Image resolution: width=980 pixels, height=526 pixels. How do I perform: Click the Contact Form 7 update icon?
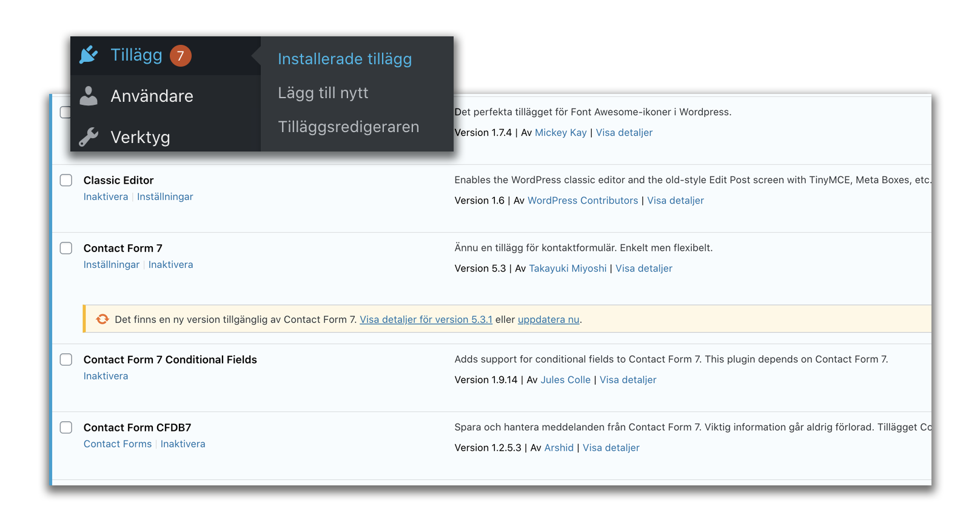click(102, 319)
